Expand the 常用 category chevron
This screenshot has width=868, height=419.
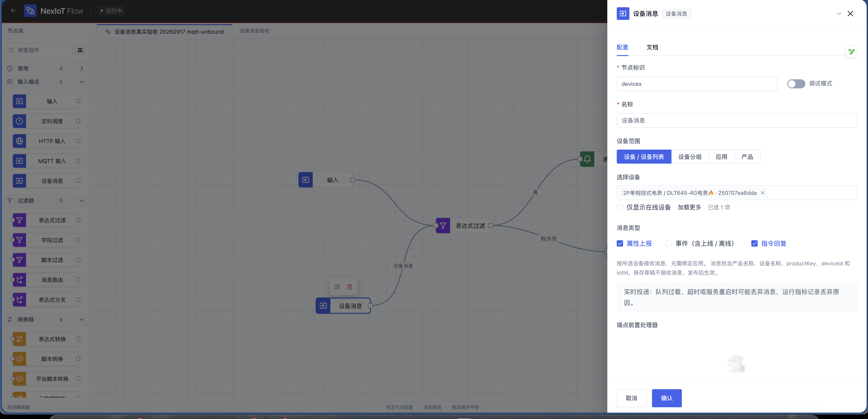(82, 68)
